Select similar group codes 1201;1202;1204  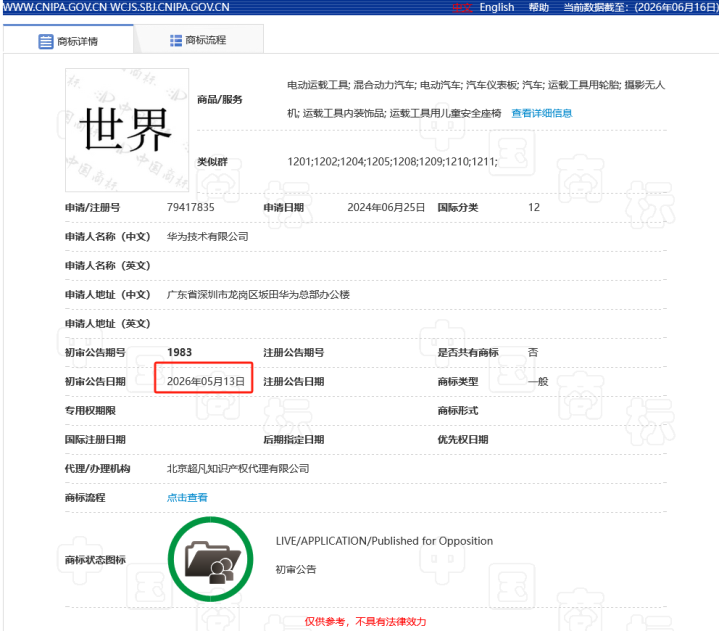pyautogui.click(x=326, y=161)
